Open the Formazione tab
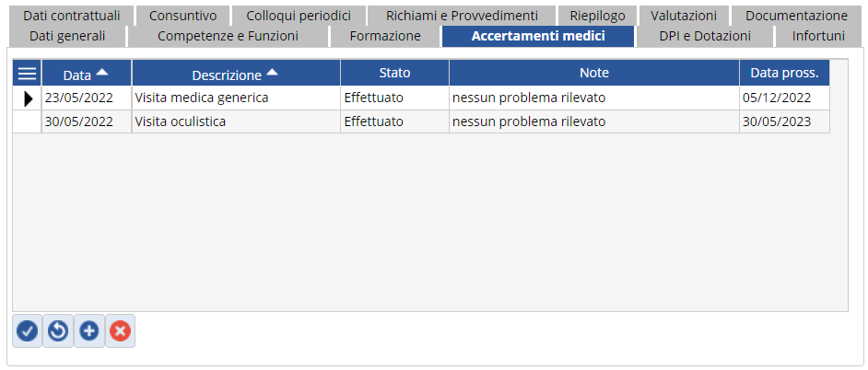Viewport: 868px width, 370px height. coord(385,36)
